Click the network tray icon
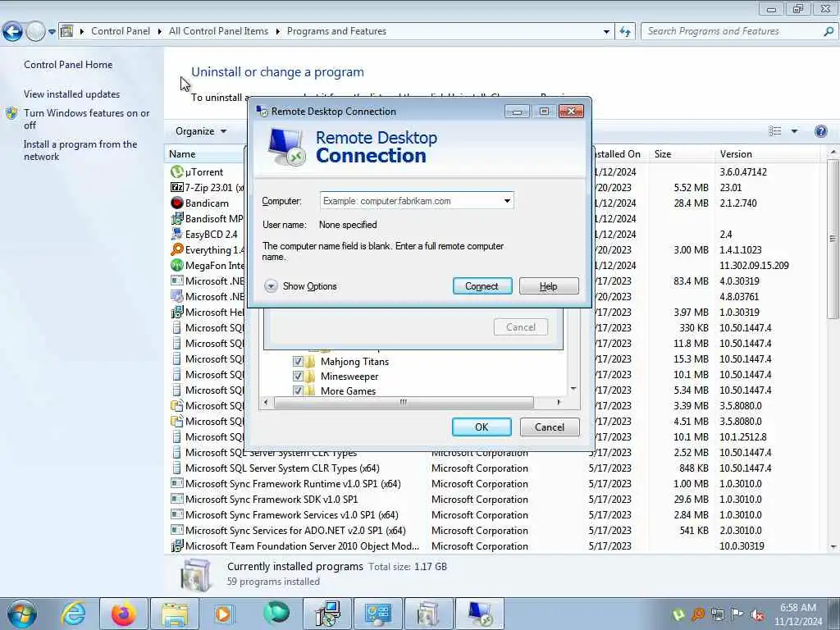The width and height of the screenshot is (840, 630). (x=717, y=614)
